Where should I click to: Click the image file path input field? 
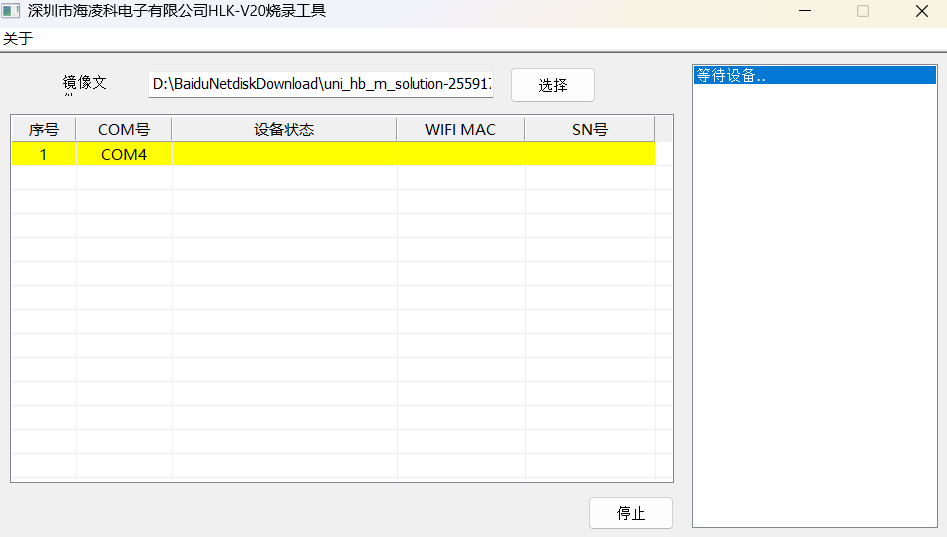click(x=321, y=85)
